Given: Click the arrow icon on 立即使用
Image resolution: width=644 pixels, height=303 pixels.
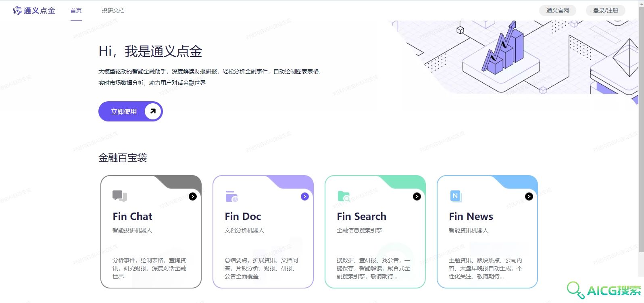Looking at the screenshot, I should click(153, 111).
